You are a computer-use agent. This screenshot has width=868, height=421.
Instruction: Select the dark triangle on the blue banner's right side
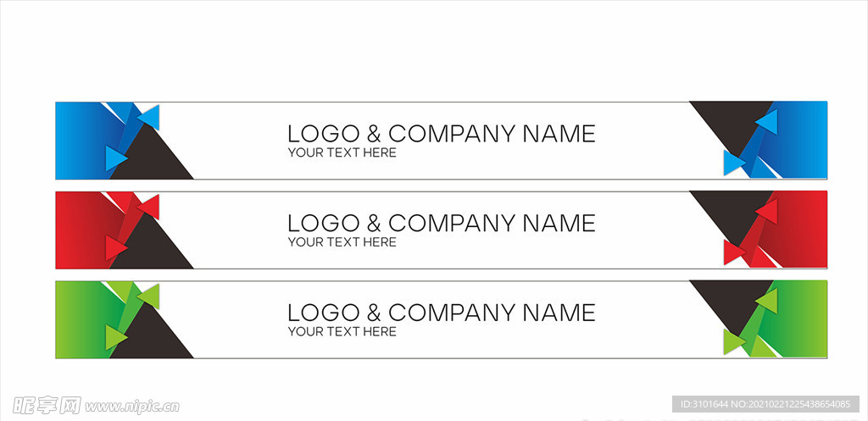(728, 125)
